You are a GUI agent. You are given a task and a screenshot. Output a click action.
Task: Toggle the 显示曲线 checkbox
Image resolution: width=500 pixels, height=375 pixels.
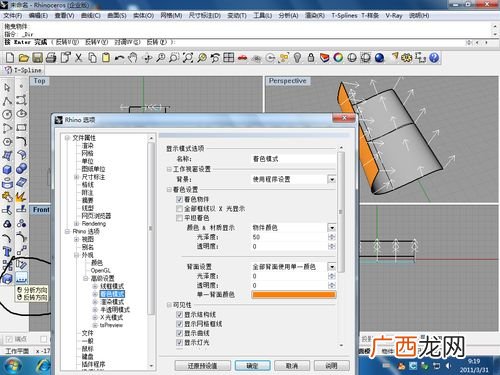[179, 333]
